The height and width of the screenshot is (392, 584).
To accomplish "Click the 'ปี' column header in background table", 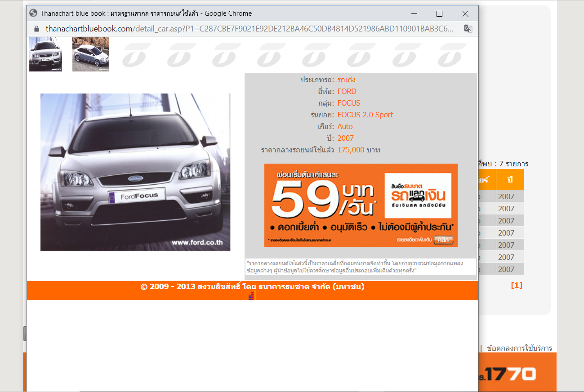I will tap(510, 179).
